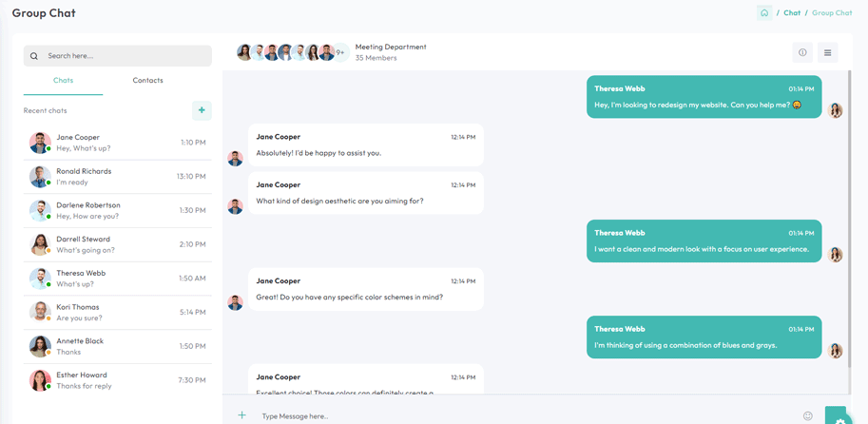Switch to the Chats tab
Screen dimensions: 868x424
63,81
